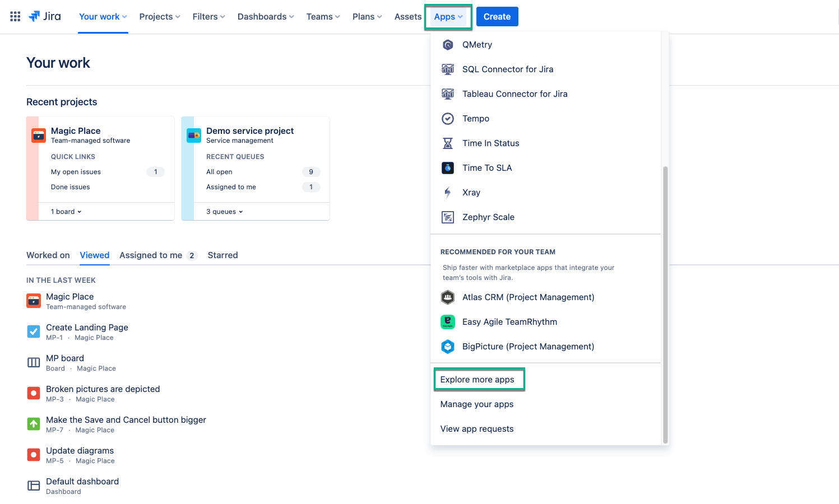Click the Zephyr Scale icon
Image resolution: width=839 pixels, height=504 pixels.
pyautogui.click(x=447, y=217)
